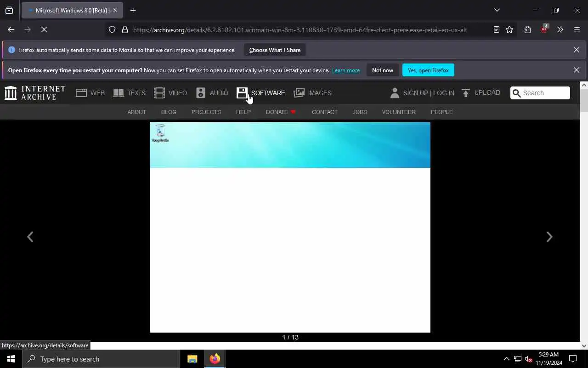Image resolution: width=588 pixels, height=368 pixels.
Task: Open the JOBS link
Action: point(360,112)
